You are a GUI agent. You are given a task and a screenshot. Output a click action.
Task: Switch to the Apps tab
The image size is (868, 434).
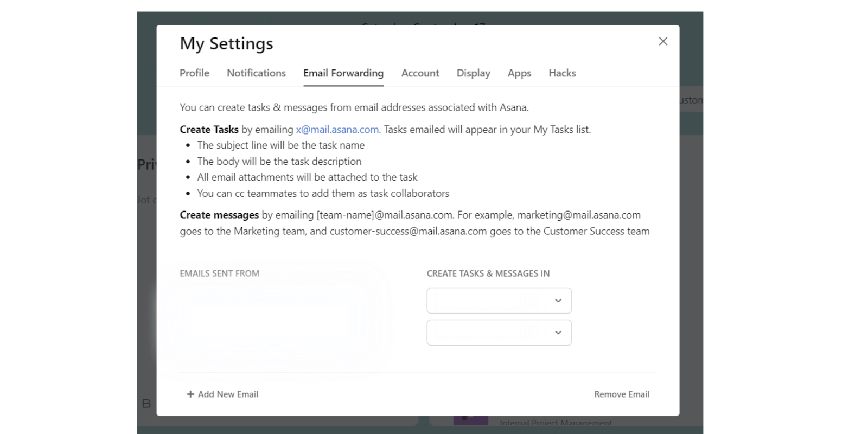pos(519,73)
